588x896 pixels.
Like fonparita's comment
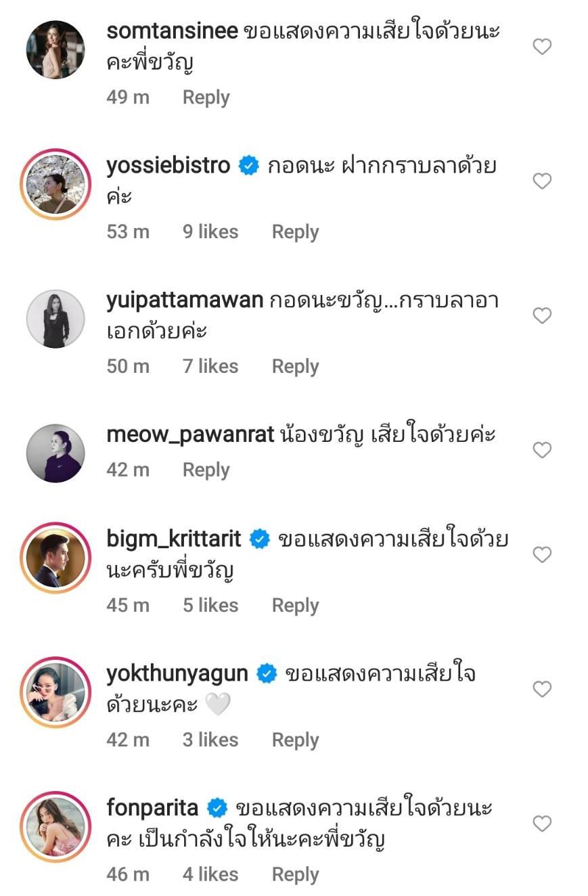(x=542, y=824)
